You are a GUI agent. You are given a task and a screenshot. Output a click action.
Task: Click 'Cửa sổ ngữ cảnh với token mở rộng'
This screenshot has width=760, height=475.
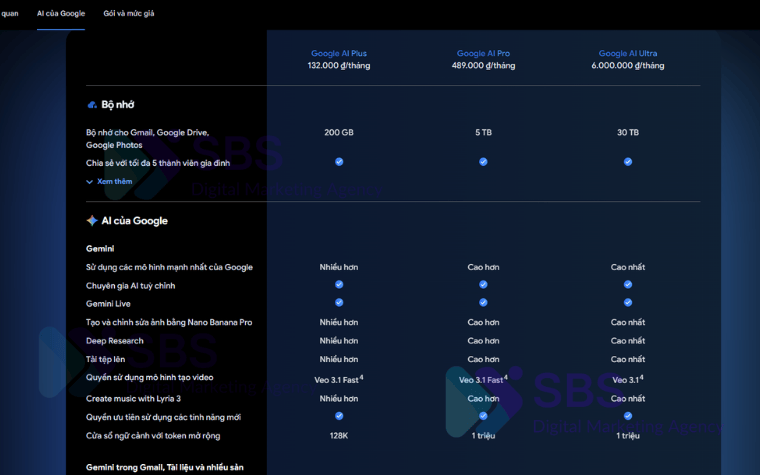(x=153, y=436)
